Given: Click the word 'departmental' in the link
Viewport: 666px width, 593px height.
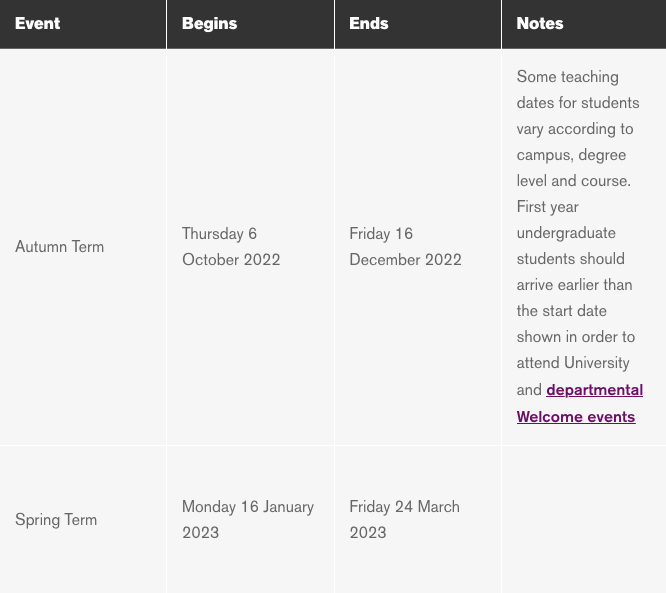Looking at the screenshot, I should 594,390.
